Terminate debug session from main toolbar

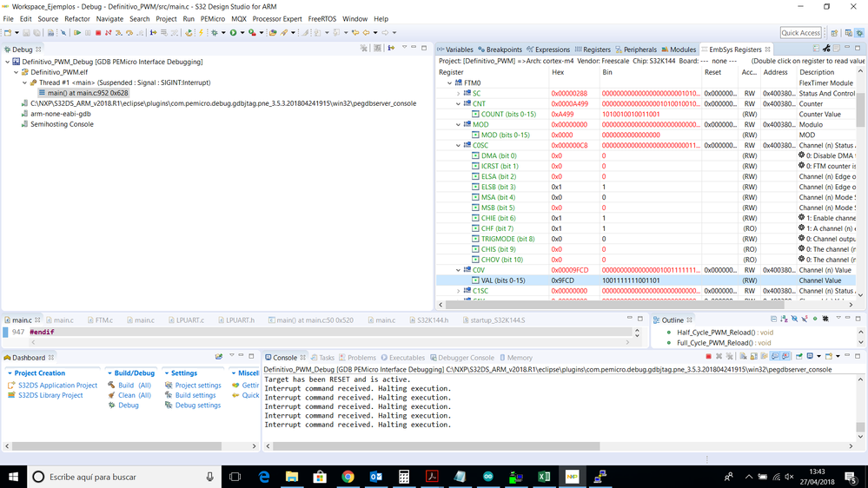click(x=98, y=33)
